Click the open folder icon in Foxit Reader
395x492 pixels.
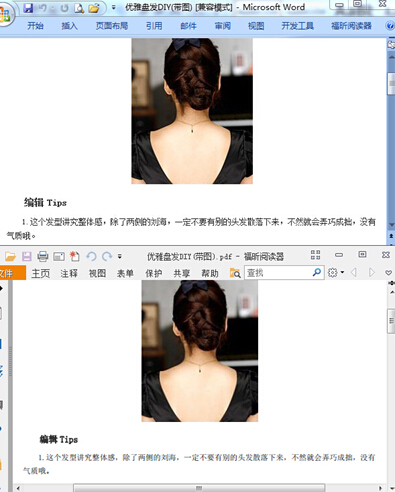click(10, 256)
